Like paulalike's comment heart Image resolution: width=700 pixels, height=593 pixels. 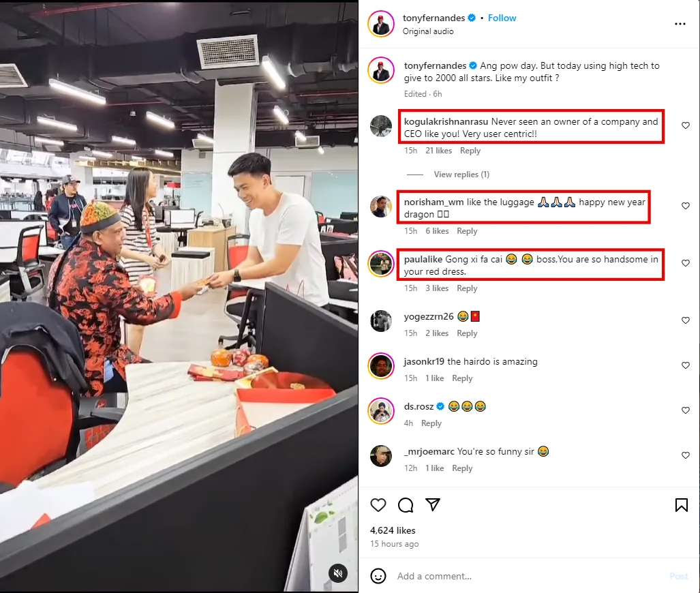686,263
